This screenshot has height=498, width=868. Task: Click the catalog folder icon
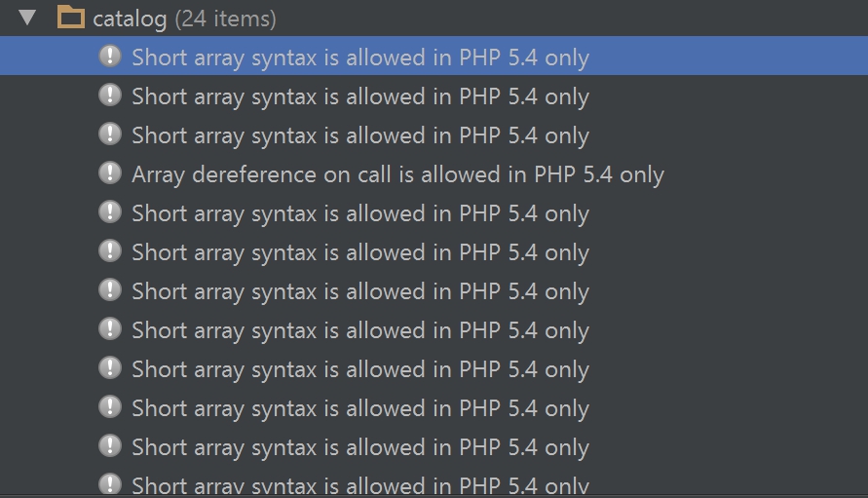(70, 17)
